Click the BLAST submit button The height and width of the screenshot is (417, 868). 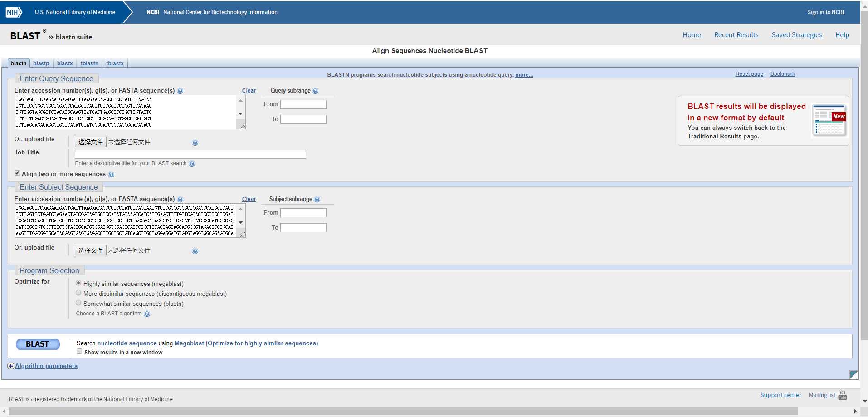tap(38, 344)
